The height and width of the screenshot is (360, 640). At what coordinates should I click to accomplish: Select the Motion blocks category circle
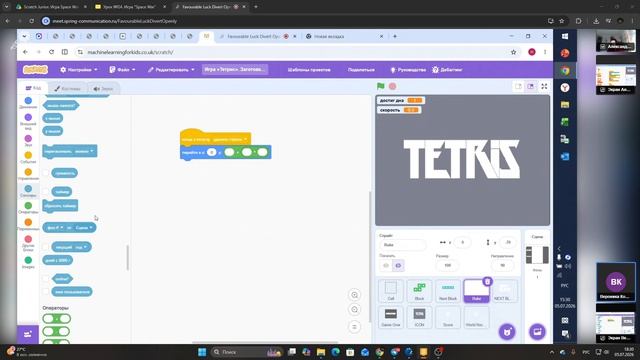tap(28, 100)
